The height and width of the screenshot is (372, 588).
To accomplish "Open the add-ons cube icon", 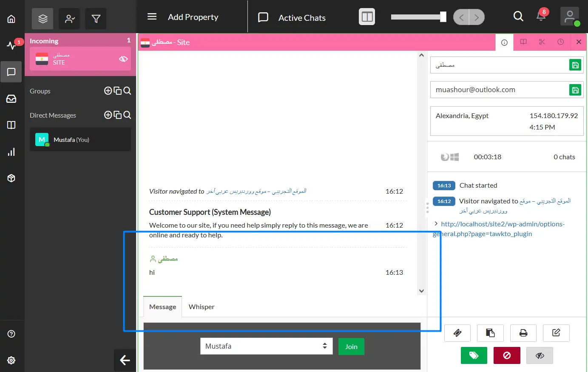I will click(x=11, y=178).
